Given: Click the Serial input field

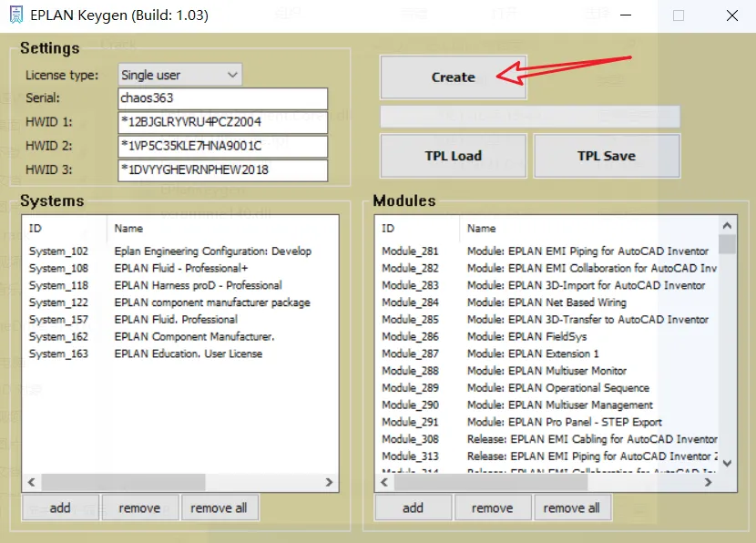Looking at the screenshot, I should pos(223,98).
